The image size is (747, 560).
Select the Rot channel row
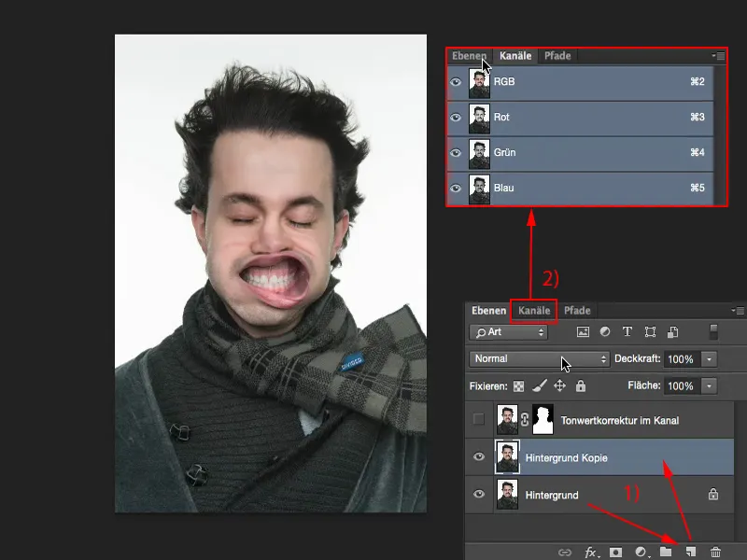click(580, 118)
